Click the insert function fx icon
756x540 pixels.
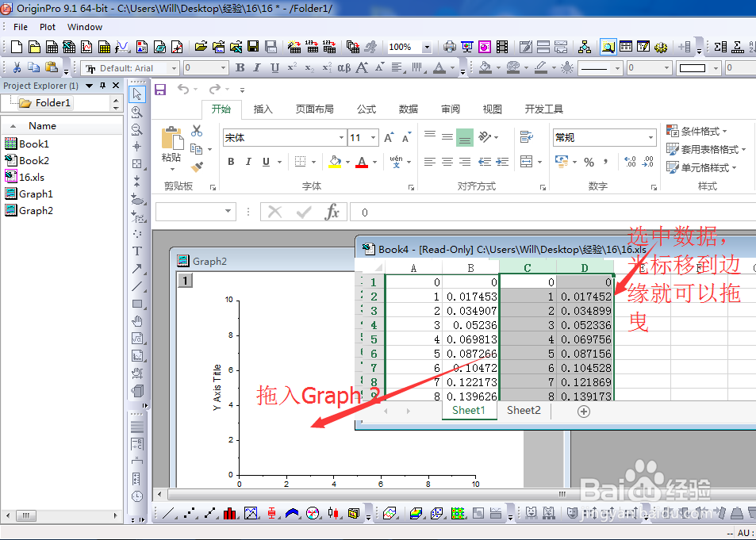point(332,212)
